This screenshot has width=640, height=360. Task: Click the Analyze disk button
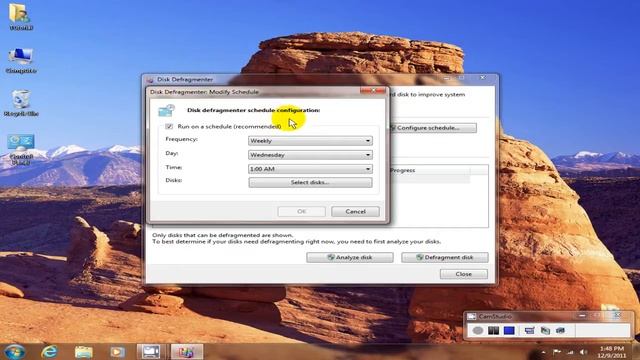tap(350, 258)
